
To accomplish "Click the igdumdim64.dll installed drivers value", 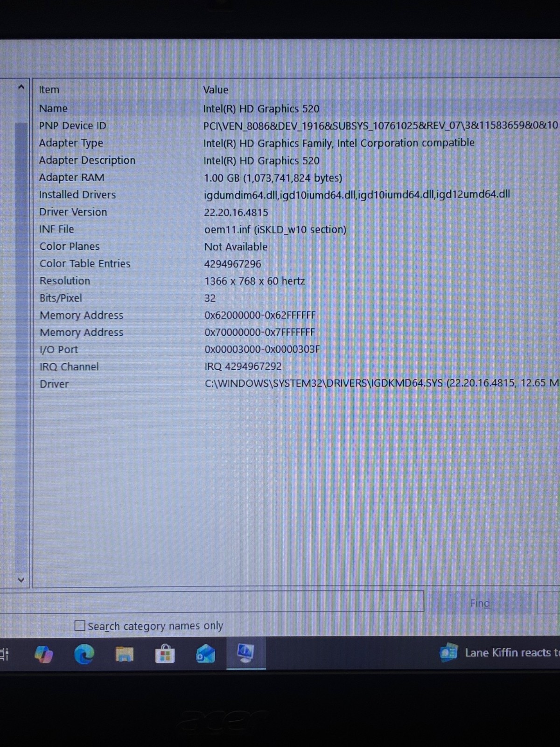I will click(x=357, y=195).
